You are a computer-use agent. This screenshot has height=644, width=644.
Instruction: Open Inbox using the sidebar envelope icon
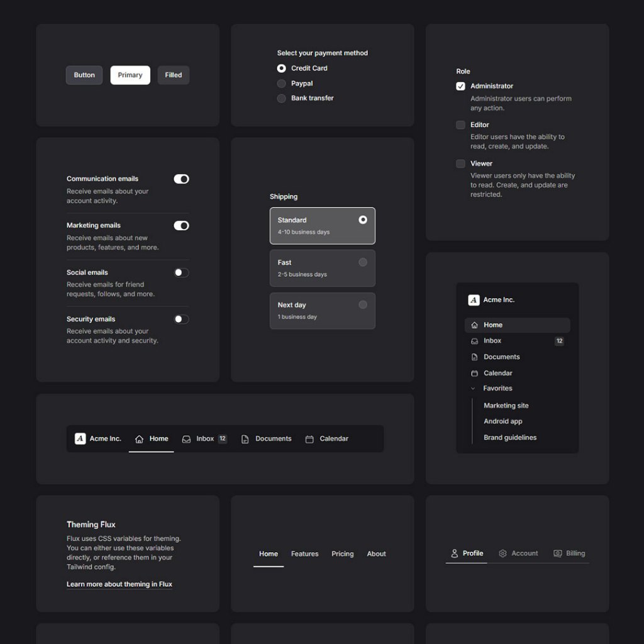474,341
